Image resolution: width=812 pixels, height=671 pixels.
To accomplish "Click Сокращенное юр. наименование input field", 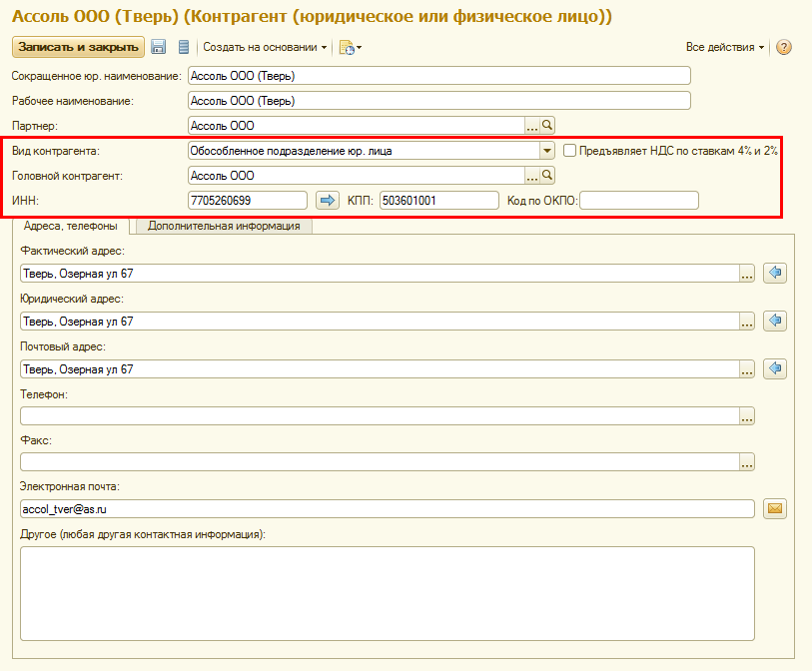I will pos(439,76).
